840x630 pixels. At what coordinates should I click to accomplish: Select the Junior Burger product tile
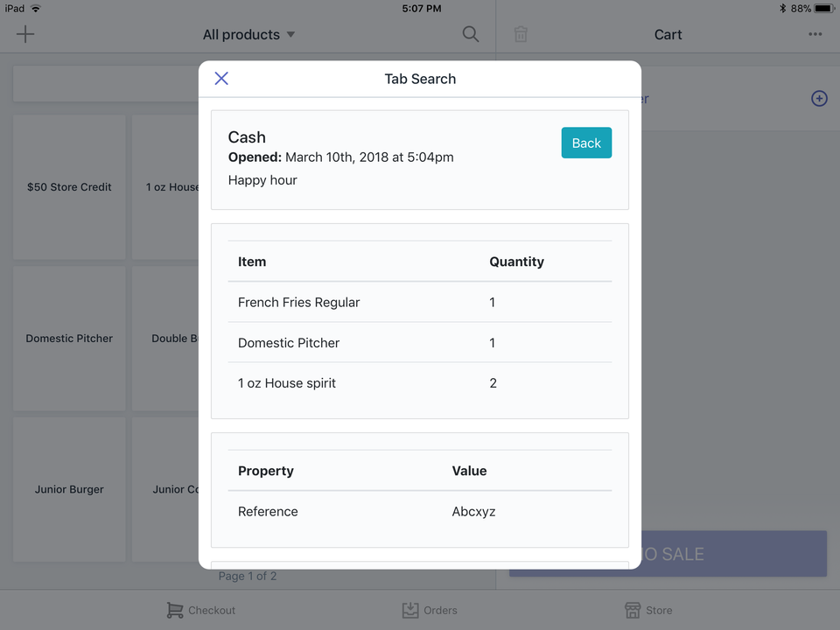[69, 490]
